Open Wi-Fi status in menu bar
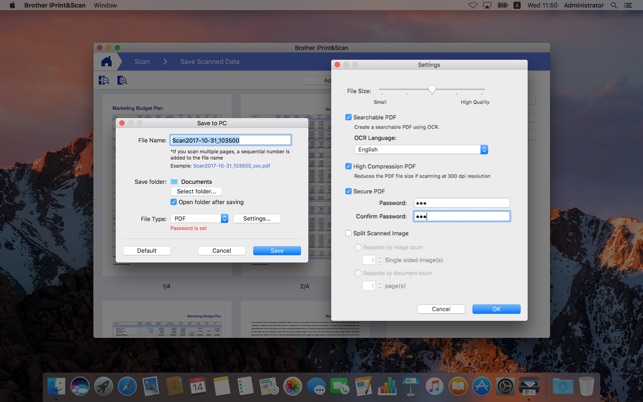Image resolution: width=643 pixels, height=402 pixels. [473, 5]
